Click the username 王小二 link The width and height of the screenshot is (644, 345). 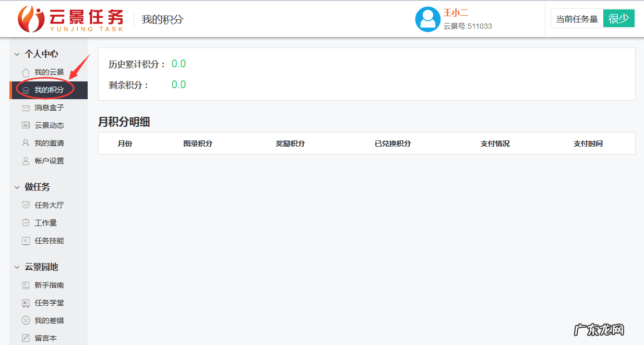456,13
